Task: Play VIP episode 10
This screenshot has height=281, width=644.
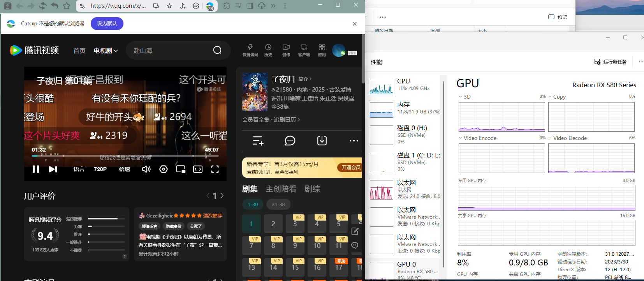Action: [x=317, y=246]
